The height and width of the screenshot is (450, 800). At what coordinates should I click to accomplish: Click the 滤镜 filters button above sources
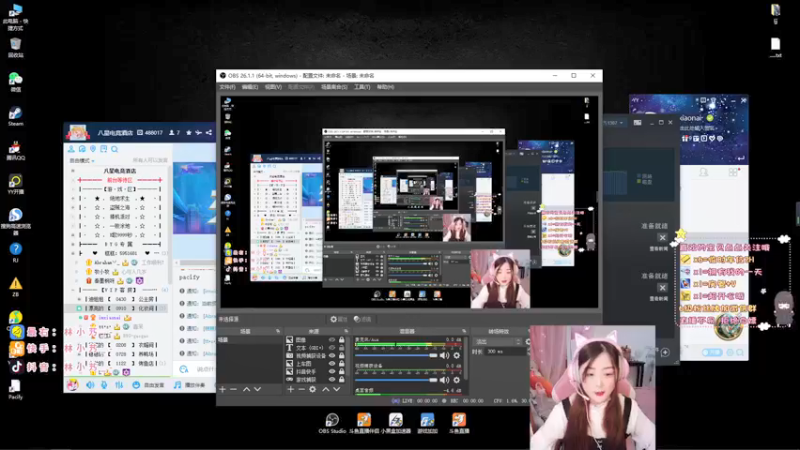click(x=363, y=319)
